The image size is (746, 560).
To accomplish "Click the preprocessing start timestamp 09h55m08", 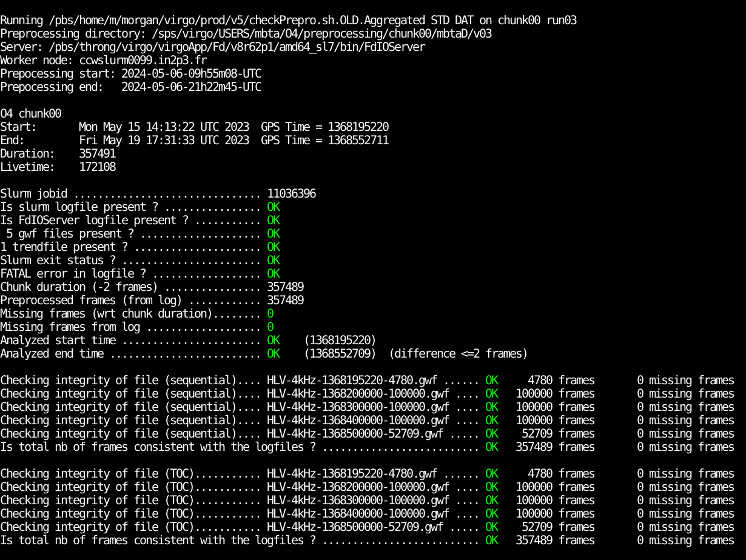I will click(191, 74).
